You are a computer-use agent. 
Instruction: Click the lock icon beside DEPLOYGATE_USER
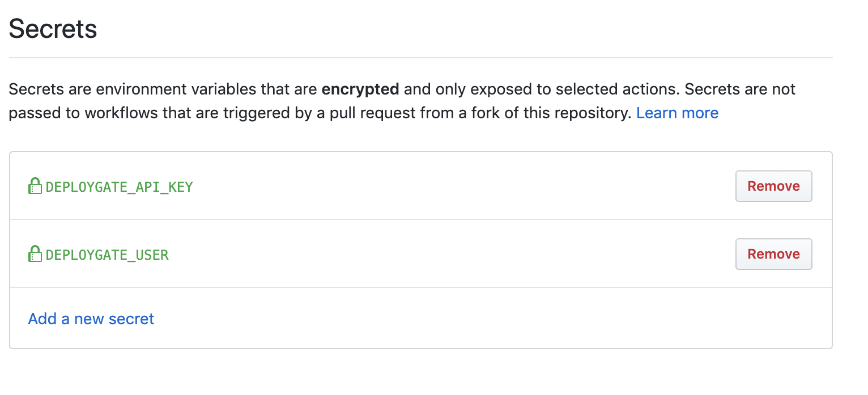click(35, 254)
